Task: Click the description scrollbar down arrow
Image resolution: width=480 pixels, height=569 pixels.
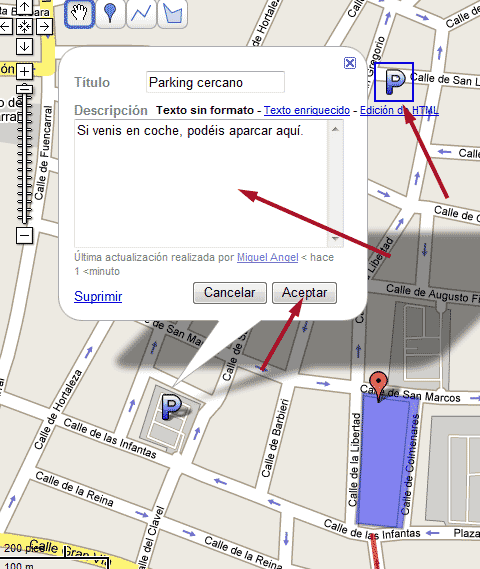Action: tap(336, 239)
